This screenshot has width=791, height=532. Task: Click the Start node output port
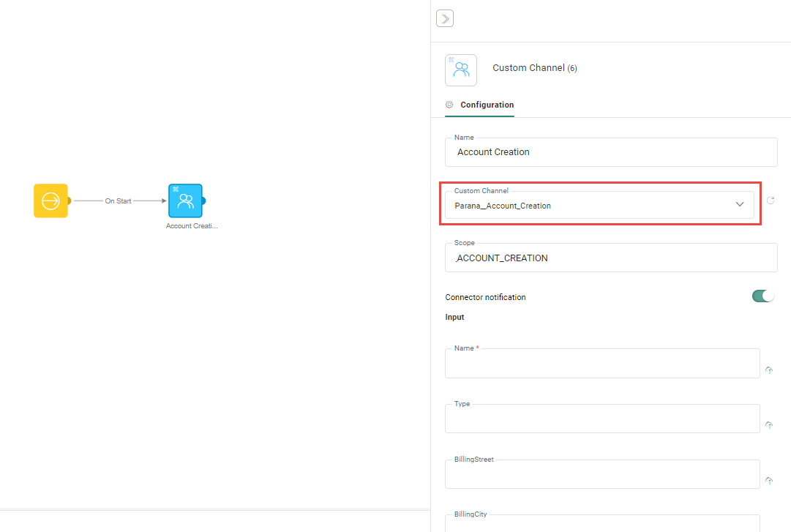click(x=69, y=201)
